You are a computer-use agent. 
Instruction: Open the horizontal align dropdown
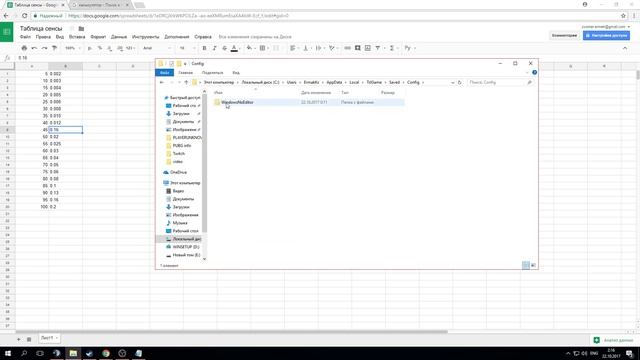tap(294, 48)
